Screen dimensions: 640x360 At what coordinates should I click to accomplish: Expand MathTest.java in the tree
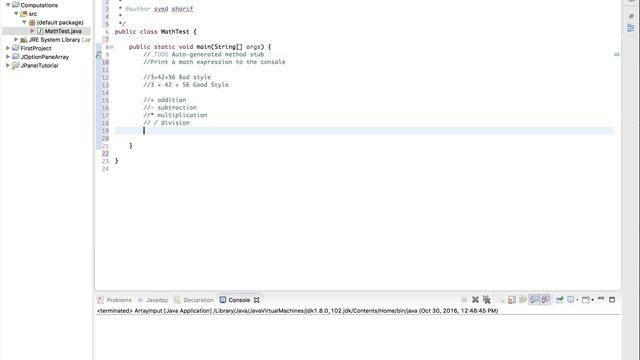[32, 31]
